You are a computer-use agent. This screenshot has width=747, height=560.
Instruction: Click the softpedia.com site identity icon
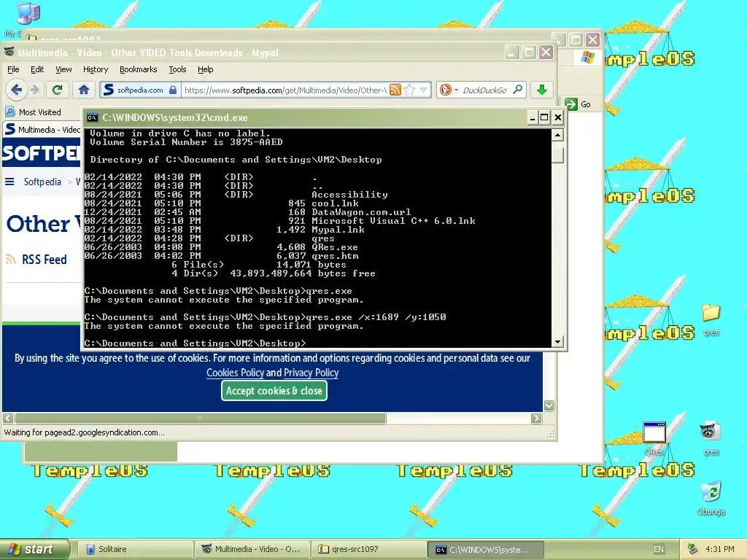coord(139,90)
